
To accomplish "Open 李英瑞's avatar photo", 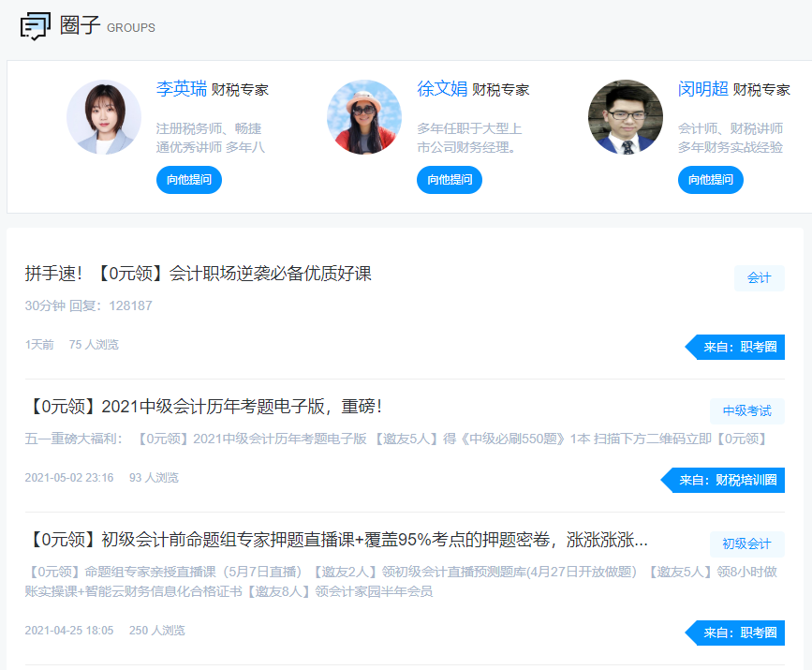I will [104, 117].
